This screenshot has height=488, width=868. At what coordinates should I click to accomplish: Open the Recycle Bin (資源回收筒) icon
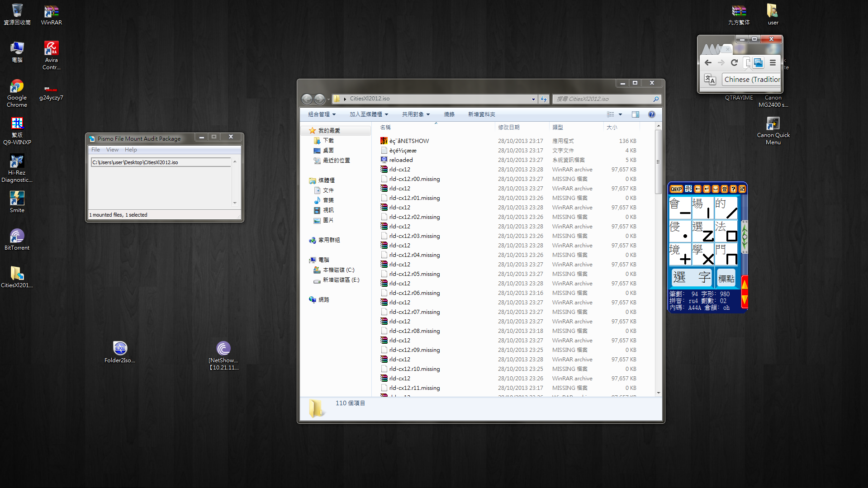17,14
